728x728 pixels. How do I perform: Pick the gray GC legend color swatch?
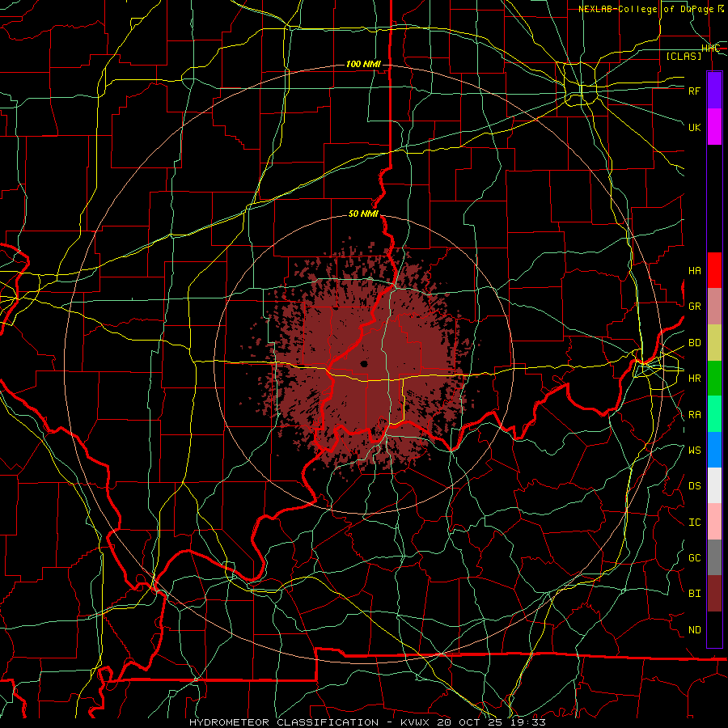[714, 557]
